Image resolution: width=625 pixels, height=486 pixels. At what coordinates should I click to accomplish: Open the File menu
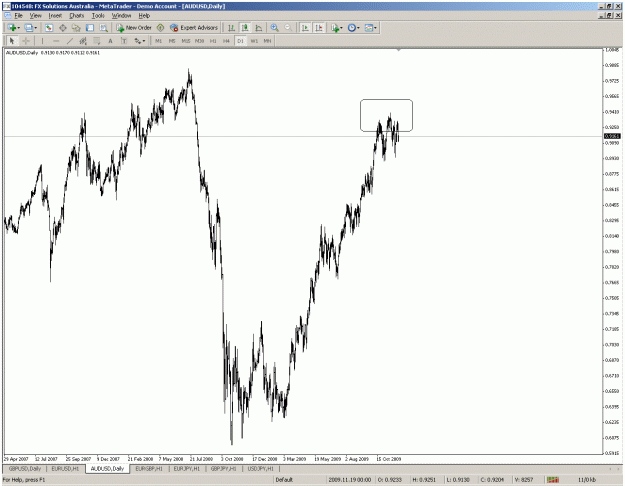tap(18, 16)
